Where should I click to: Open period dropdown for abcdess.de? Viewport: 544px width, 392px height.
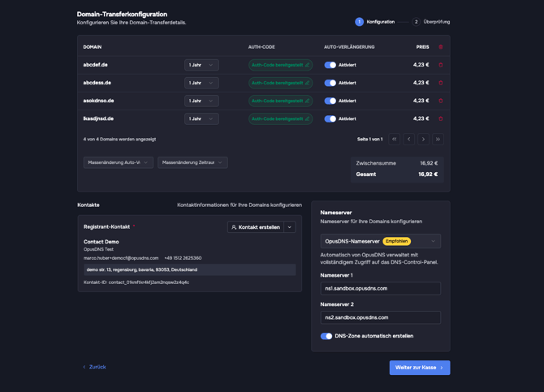click(x=201, y=83)
